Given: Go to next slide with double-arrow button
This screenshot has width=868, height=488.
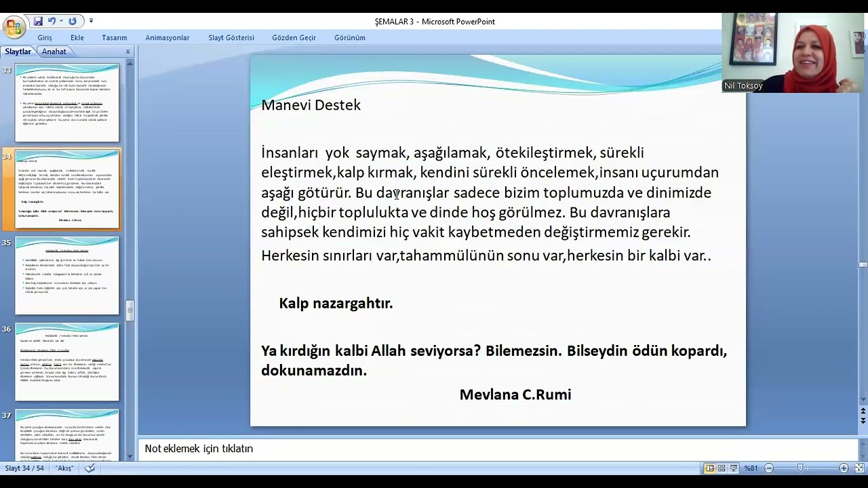Looking at the screenshot, I should coord(863,420).
